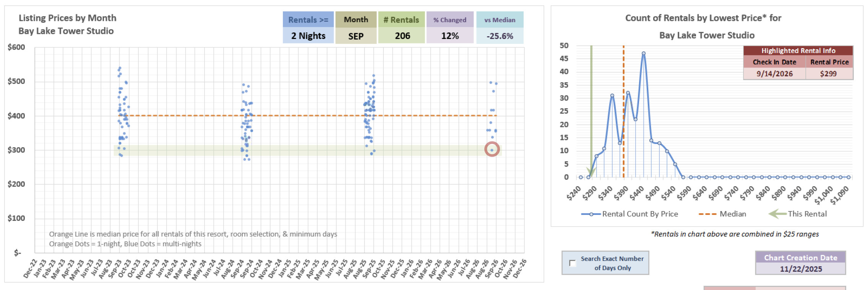868x290 pixels.
Task: Click the vertical orange median line in histogram
Action: click(623, 76)
